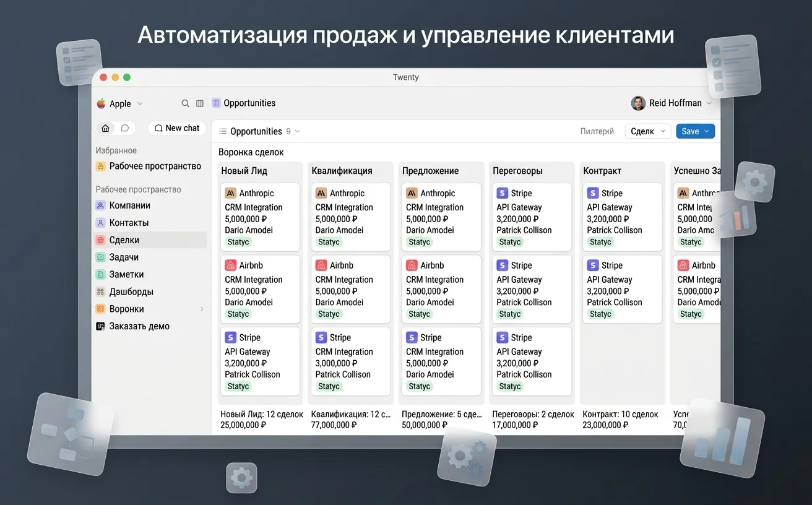
Task: Click Airbnb logo in Новый Лид column
Action: click(230, 265)
